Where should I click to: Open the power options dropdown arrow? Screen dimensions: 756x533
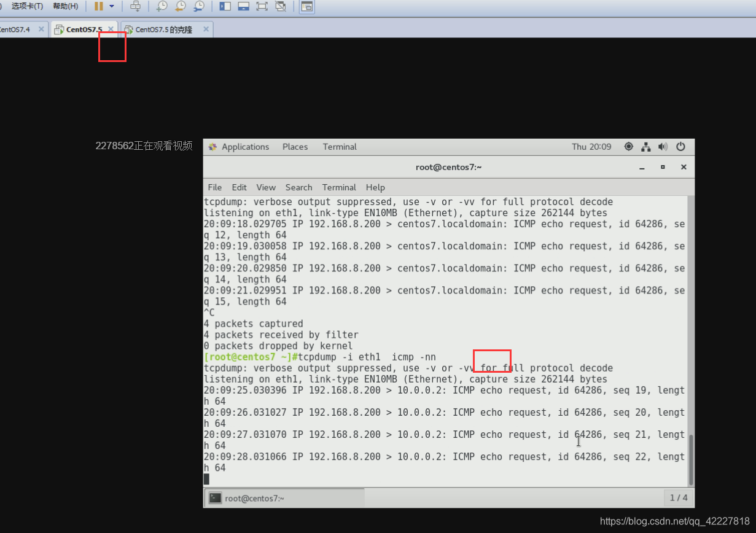pyautogui.click(x=111, y=6)
